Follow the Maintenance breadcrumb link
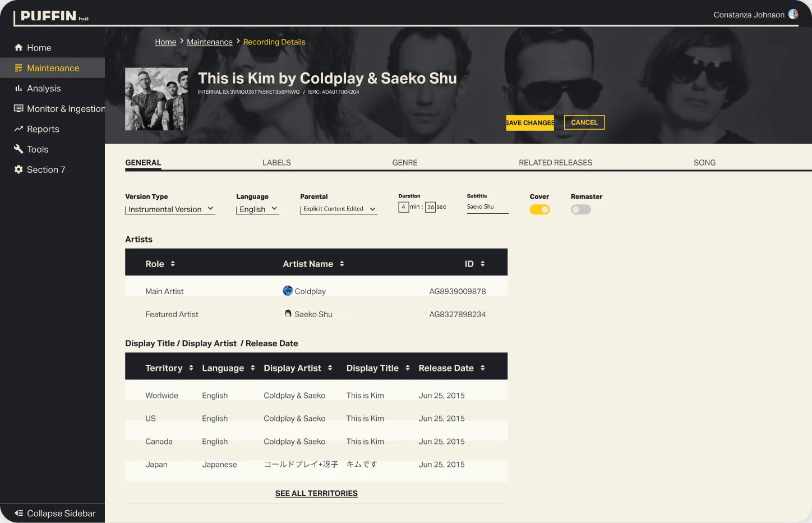 coord(210,42)
